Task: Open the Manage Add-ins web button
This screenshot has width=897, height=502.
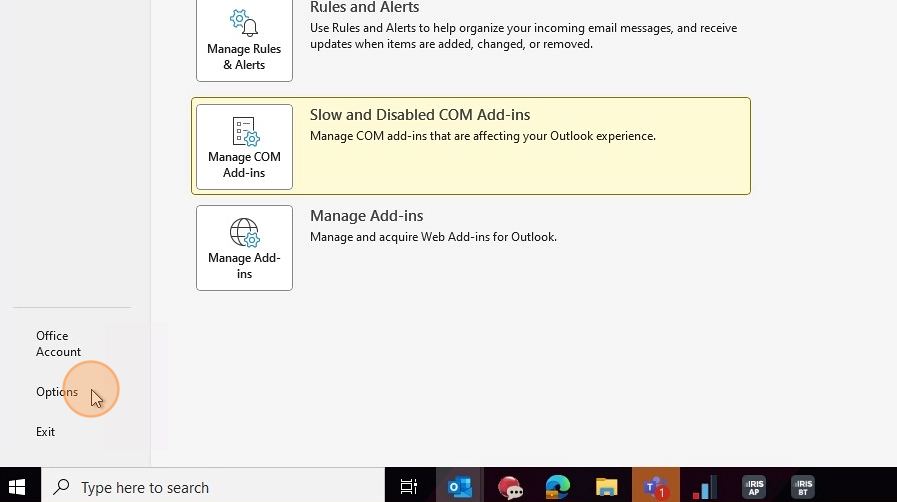Action: point(244,248)
